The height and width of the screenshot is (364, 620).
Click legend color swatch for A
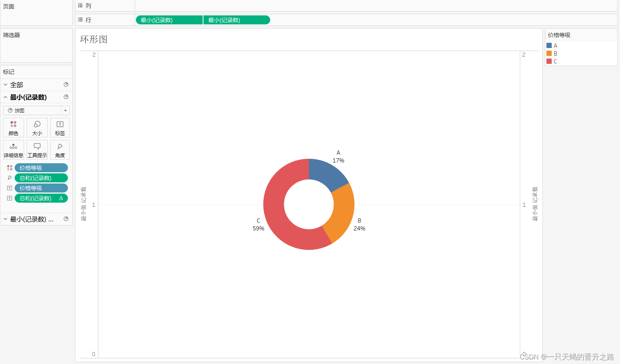549,45
